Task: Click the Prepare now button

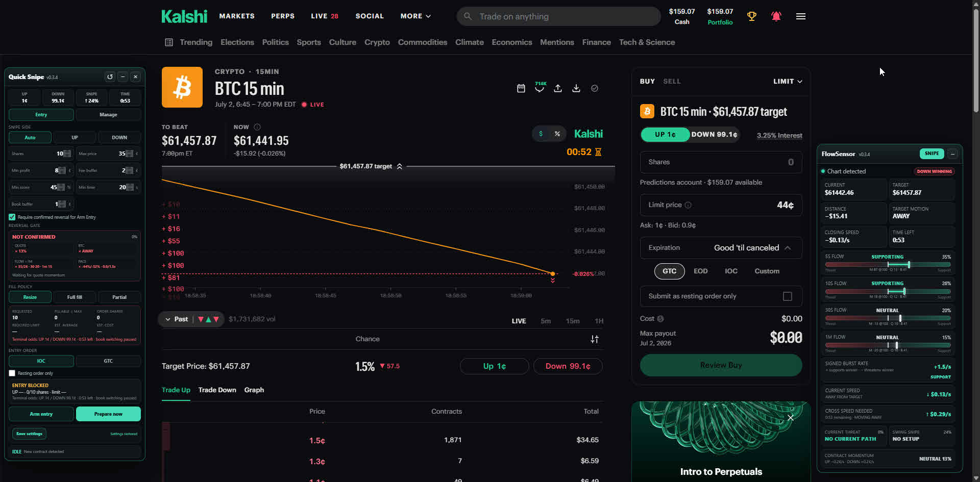Action: tap(108, 414)
